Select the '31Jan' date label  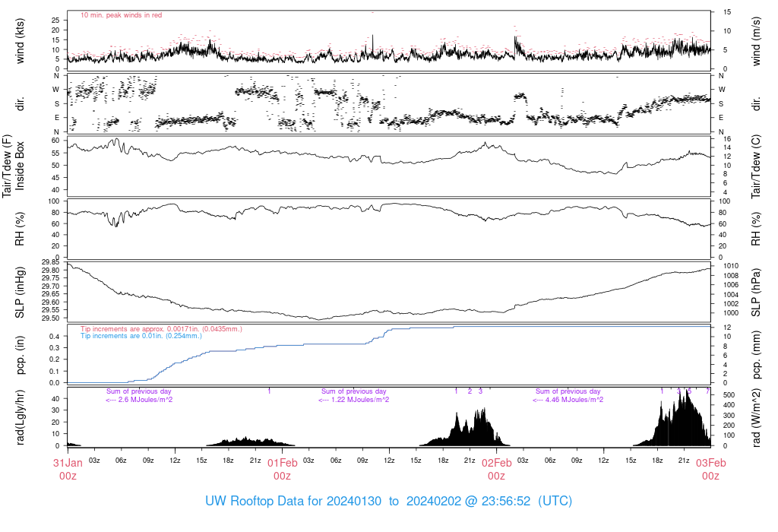point(68,463)
